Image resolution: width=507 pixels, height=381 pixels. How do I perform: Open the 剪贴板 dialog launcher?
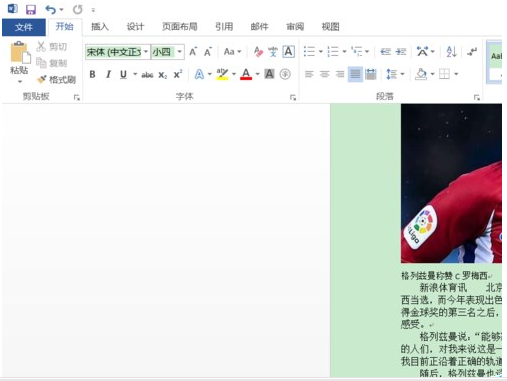77,97
